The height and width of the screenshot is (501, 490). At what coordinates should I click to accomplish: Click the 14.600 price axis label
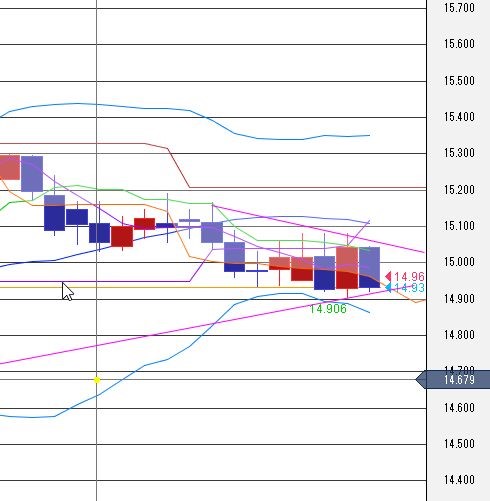(459, 407)
